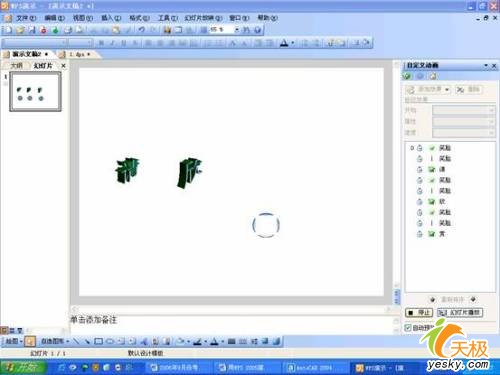Click the insert WordArt icon on drawing toolbar

144,341
